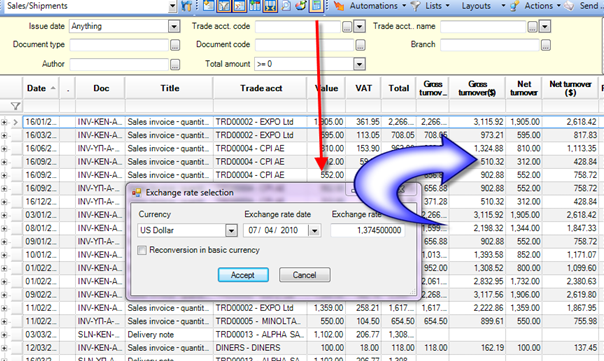Click the magnifier preview toolbar icon
The image size is (604, 361).
286,6
